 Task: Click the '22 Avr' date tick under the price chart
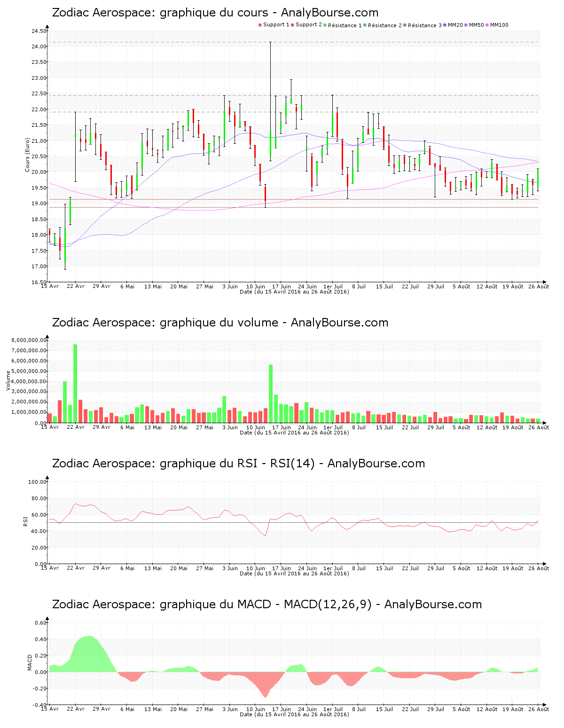[76, 286]
